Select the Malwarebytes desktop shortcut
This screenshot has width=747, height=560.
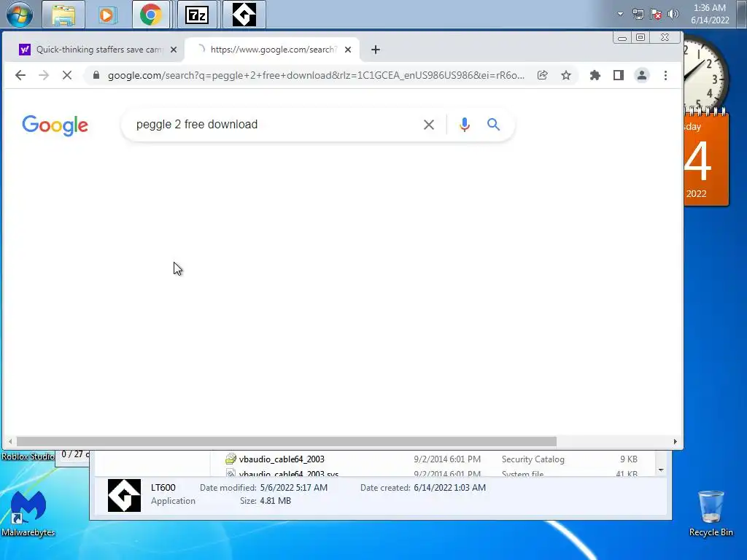pyautogui.click(x=28, y=513)
